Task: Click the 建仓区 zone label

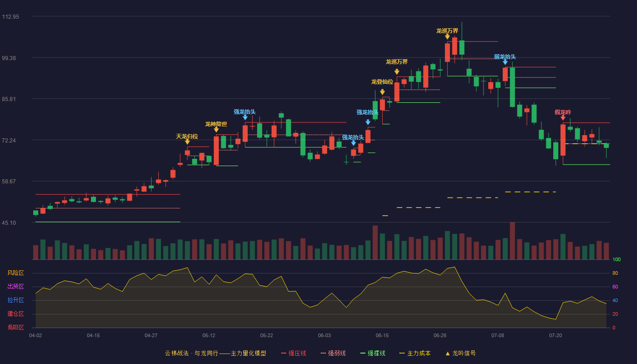Action: 15,314
